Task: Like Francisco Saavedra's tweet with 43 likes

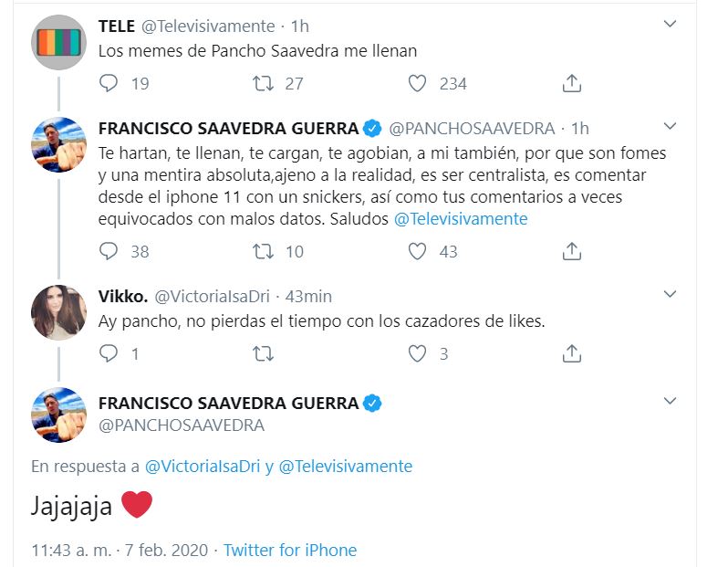Action: pyautogui.click(x=417, y=251)
